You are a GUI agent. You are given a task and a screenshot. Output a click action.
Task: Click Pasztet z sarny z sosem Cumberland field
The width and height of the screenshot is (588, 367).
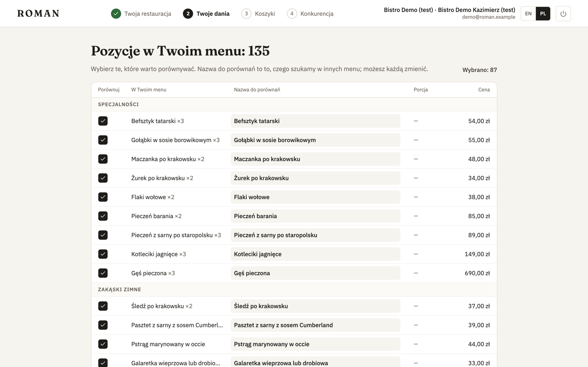pos(315,325)
